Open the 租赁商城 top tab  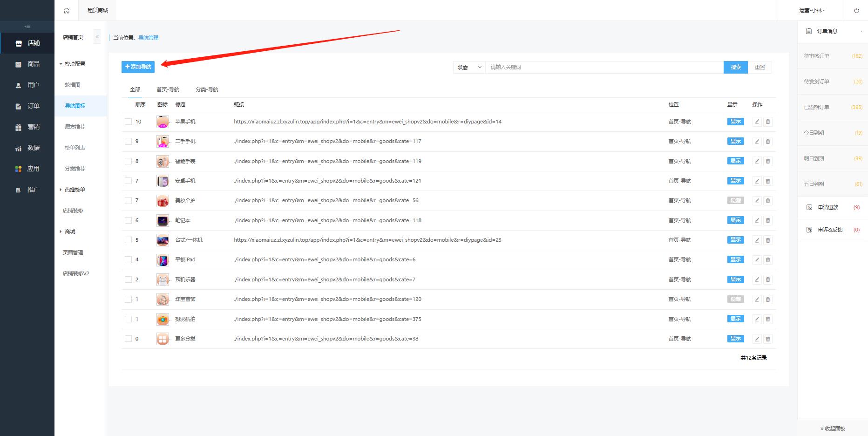coord(98,10)
